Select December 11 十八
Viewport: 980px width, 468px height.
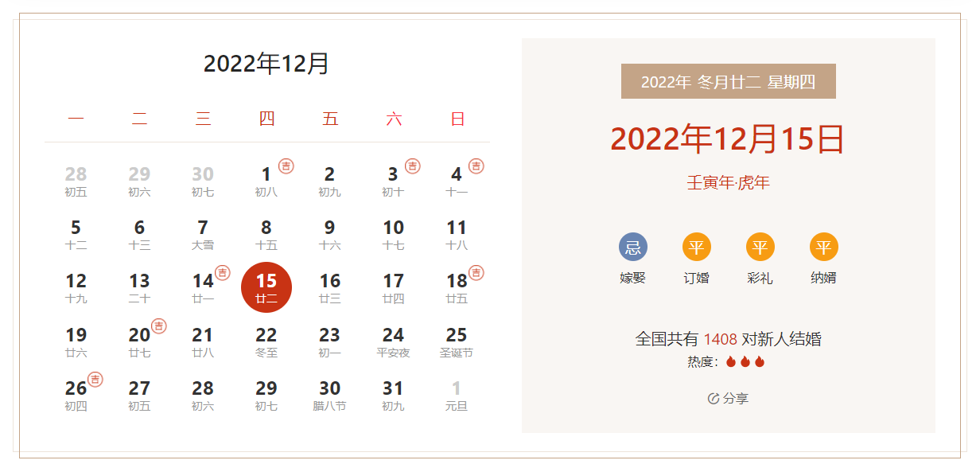(457, 235)
